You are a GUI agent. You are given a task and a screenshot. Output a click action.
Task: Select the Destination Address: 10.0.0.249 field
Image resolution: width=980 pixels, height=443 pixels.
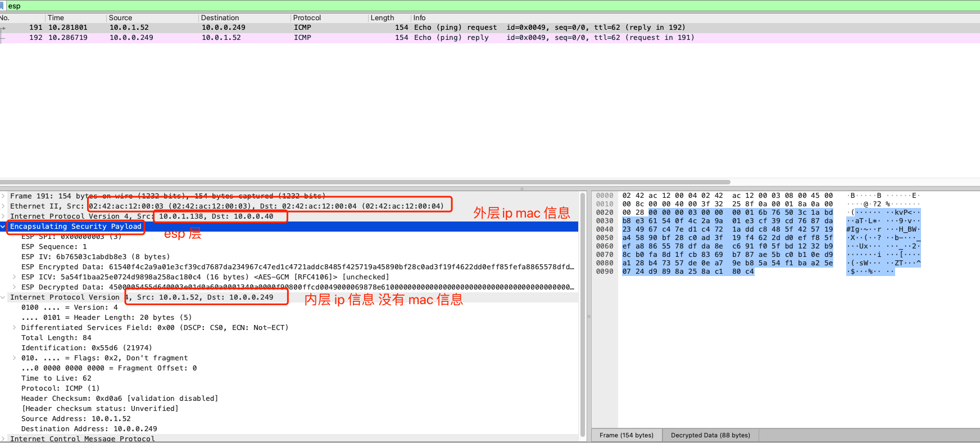point(89,429)
